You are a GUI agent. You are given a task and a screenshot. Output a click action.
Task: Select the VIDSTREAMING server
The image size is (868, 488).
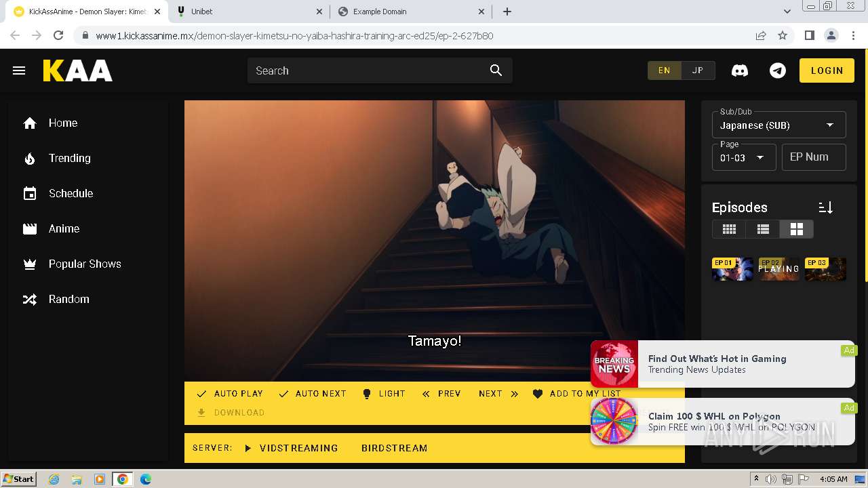291,448
